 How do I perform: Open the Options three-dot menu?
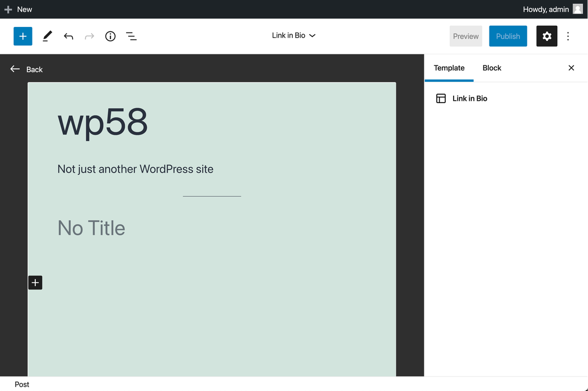[568, 36]
